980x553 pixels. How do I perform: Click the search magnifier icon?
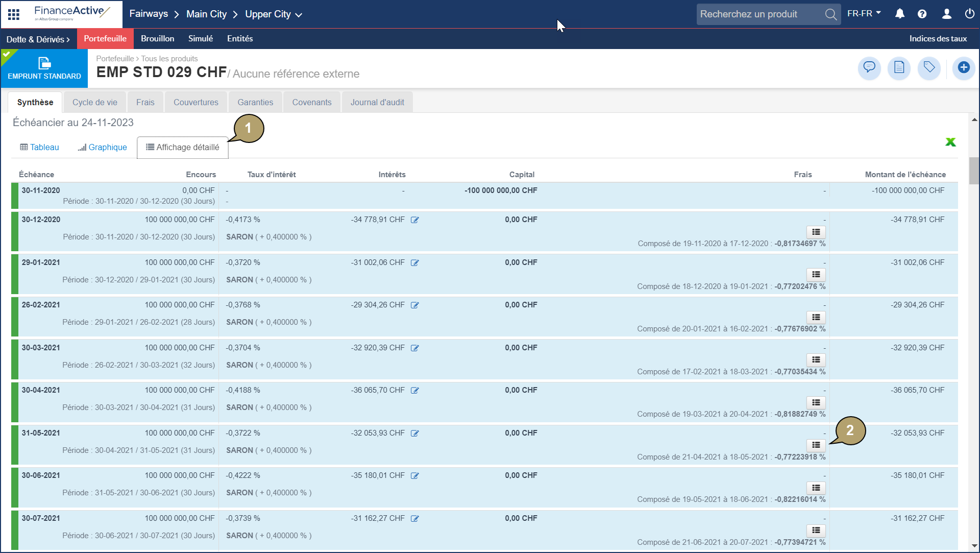830,14
